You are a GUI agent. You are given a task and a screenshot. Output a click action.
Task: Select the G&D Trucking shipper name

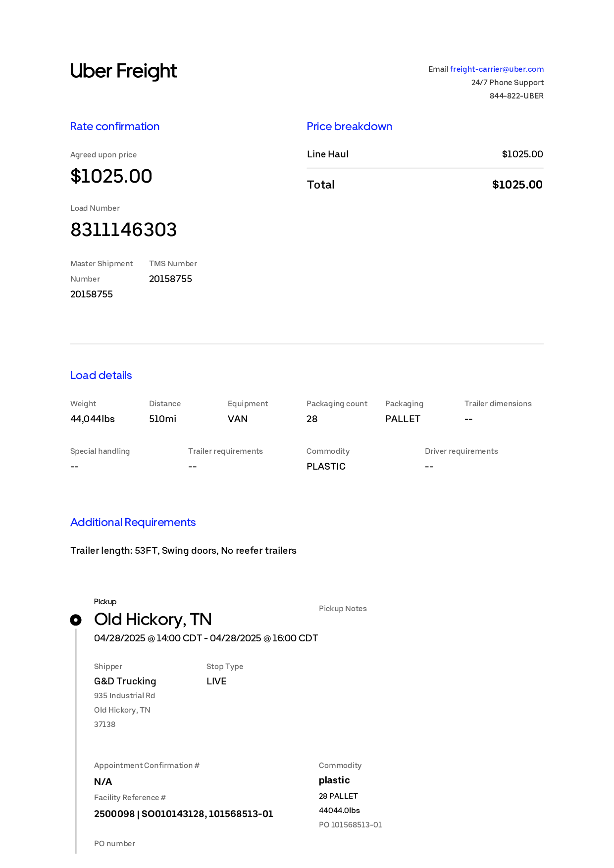click(x=125, y=681)
